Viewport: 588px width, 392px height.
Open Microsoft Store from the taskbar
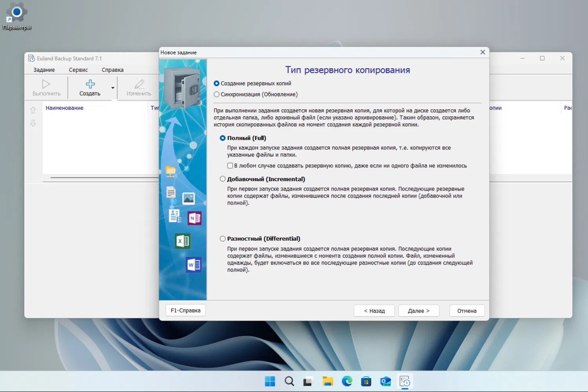366,381
